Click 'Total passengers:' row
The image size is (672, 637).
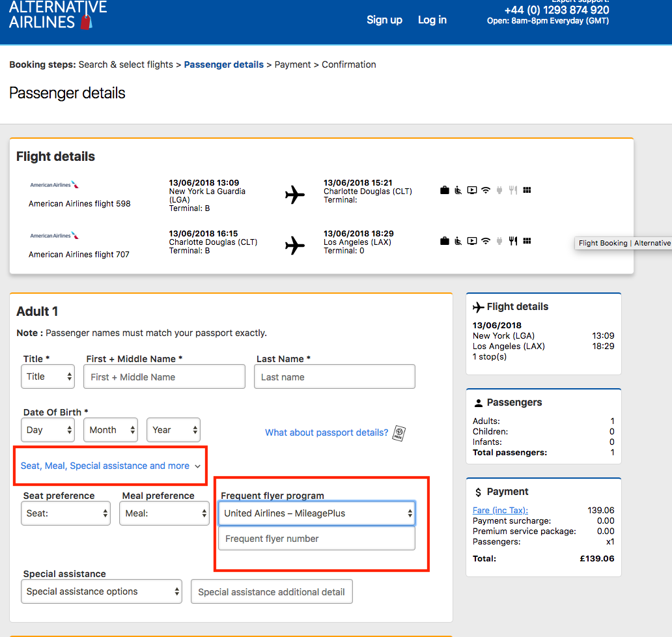[544, 452]
